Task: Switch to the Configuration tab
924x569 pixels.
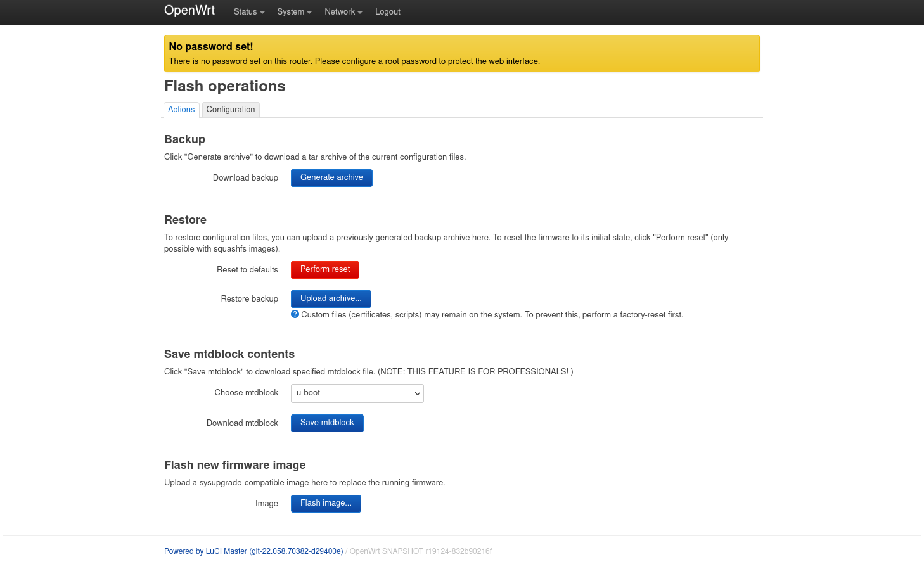Action: (231, 110)
